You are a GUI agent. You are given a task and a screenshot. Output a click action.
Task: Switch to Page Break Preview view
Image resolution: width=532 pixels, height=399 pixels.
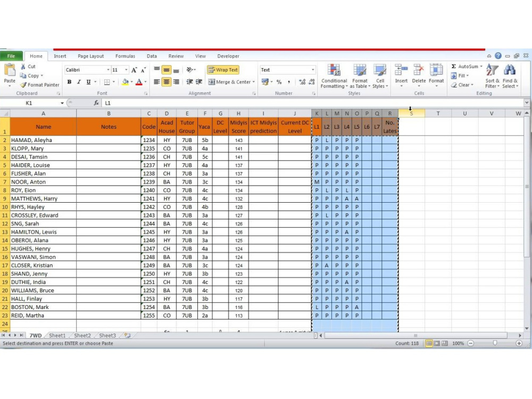pyautogui.click(x=444, y=343)
